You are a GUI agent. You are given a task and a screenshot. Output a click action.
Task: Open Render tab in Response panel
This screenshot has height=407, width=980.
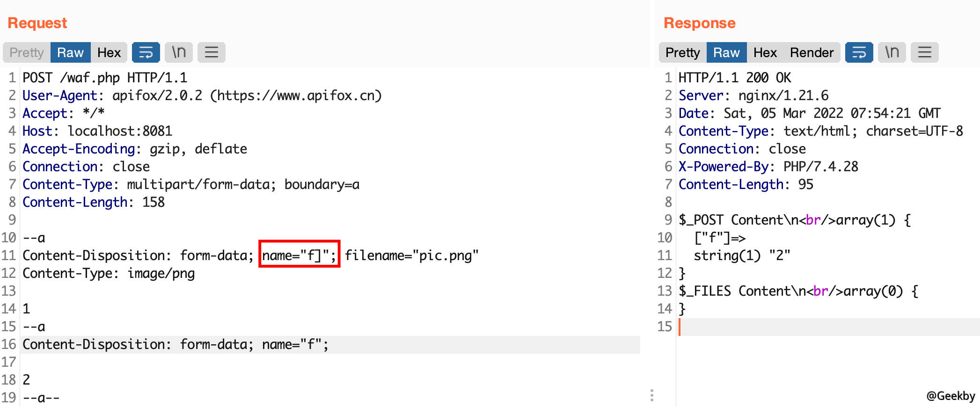pos(812,52)
